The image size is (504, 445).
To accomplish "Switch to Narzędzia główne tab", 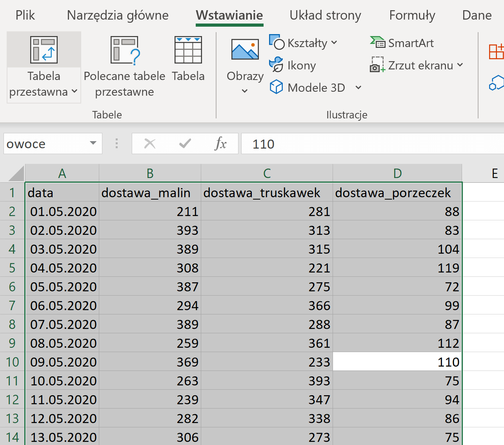I will tap(118, 15).
